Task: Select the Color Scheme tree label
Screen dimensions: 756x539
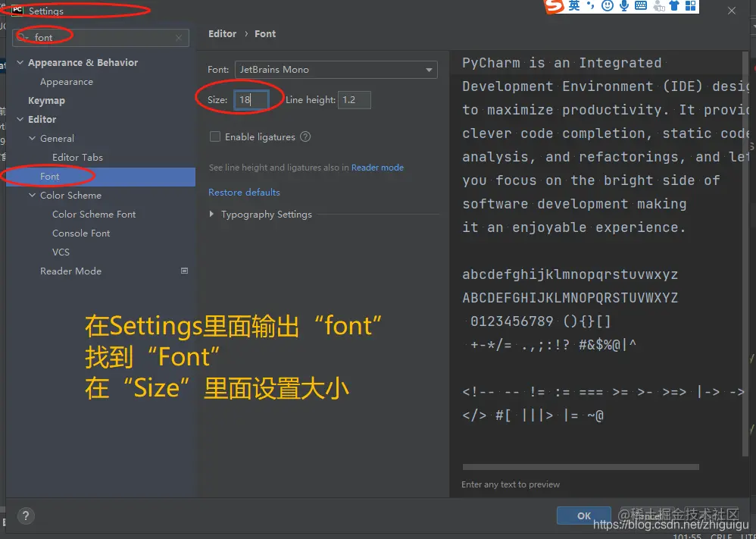Action: 71,196
